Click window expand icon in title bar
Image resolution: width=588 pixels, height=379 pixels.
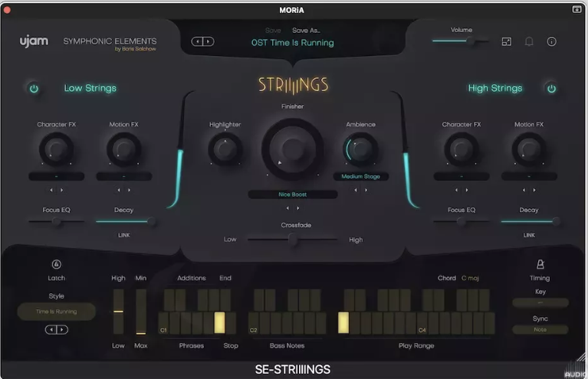(x=577, y=9)
